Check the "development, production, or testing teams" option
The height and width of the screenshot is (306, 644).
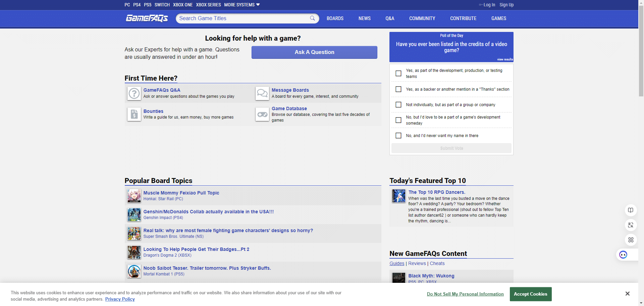tap(398, 74)
